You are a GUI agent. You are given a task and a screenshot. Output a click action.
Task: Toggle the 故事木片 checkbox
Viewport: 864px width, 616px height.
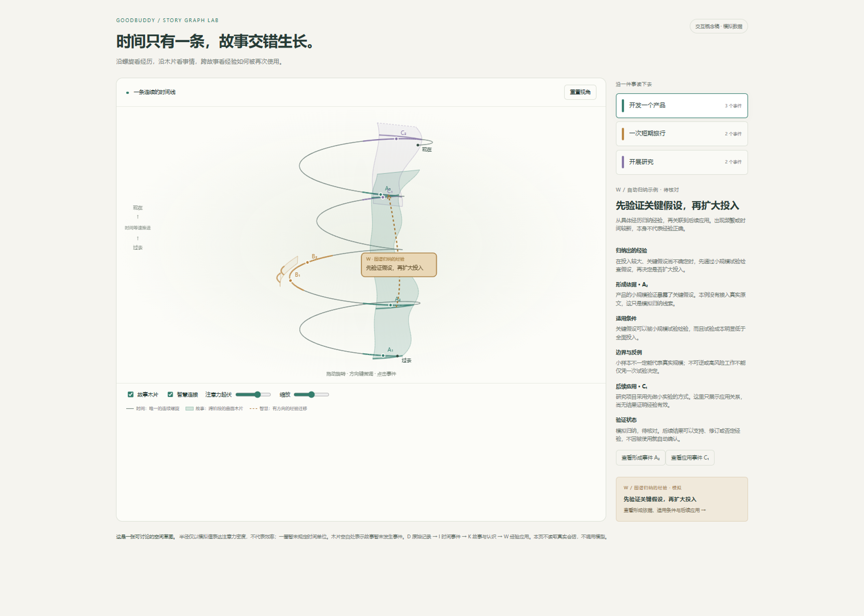pos(130,394)
